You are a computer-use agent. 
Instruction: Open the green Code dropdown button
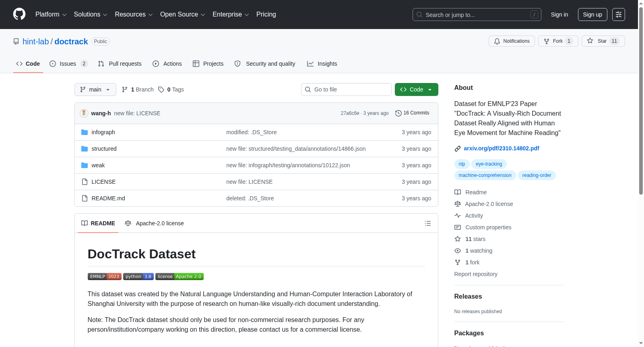click(417, 89)
